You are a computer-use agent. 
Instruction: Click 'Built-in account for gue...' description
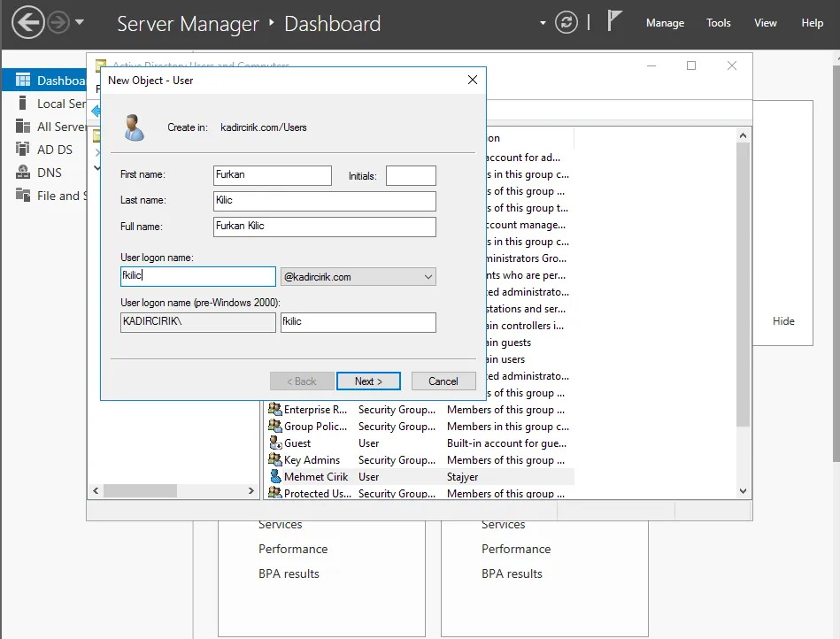(x=507, y=443)
